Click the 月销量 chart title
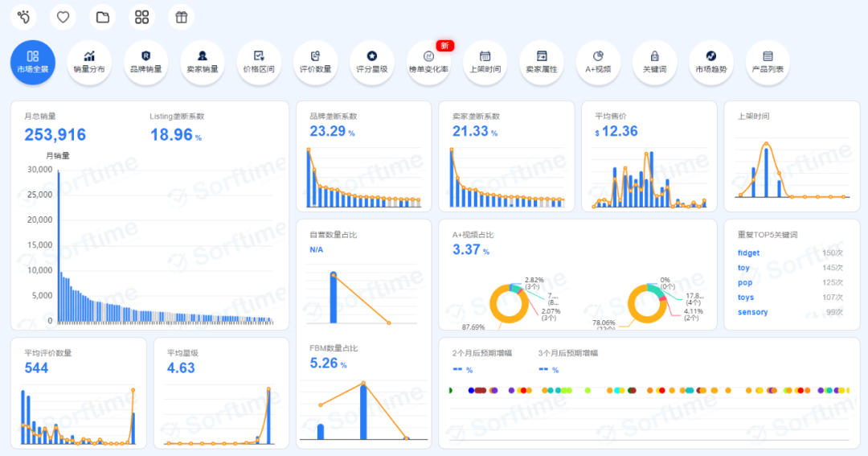 tap(58, 156)
